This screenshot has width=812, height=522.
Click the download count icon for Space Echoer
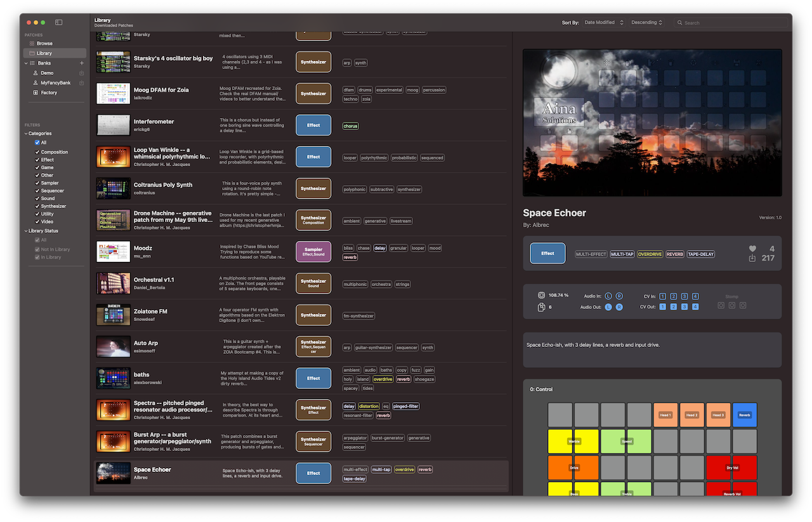(x=752, y=258)
